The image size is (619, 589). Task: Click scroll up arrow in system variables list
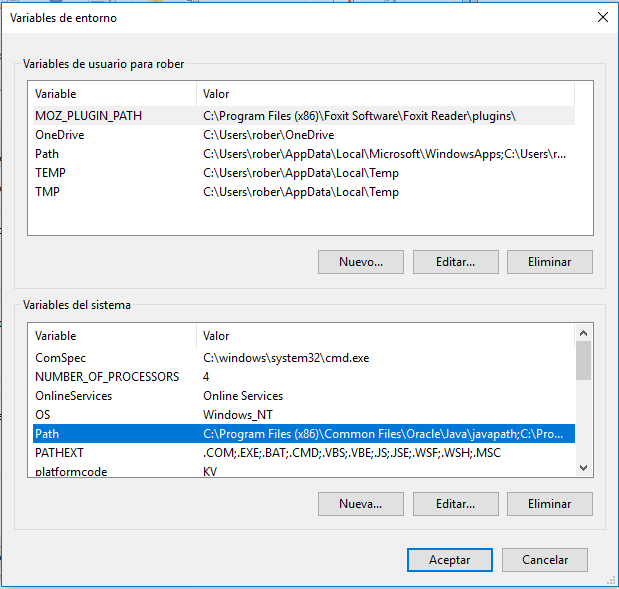583,333
